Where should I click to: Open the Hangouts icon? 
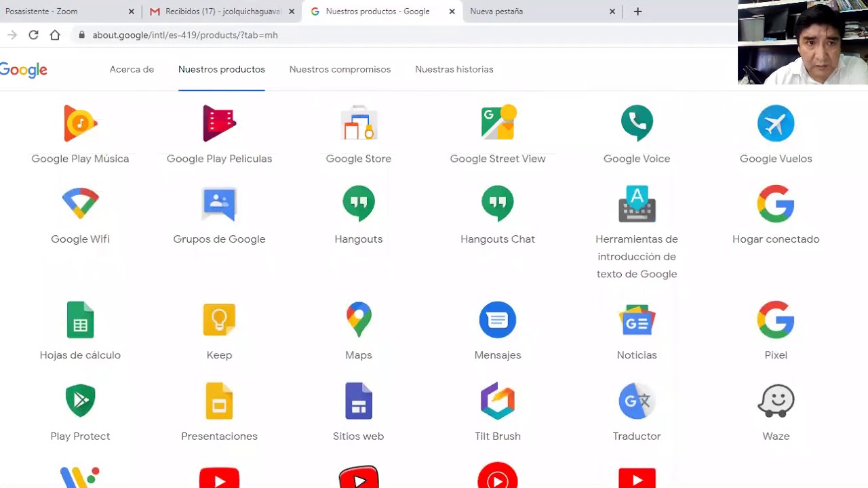coord(359,203)
